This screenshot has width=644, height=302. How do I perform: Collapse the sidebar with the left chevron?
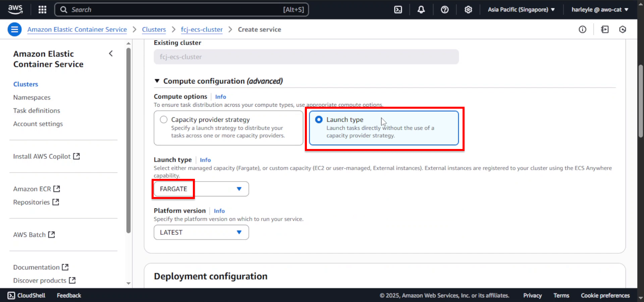(x=111, y=54)
